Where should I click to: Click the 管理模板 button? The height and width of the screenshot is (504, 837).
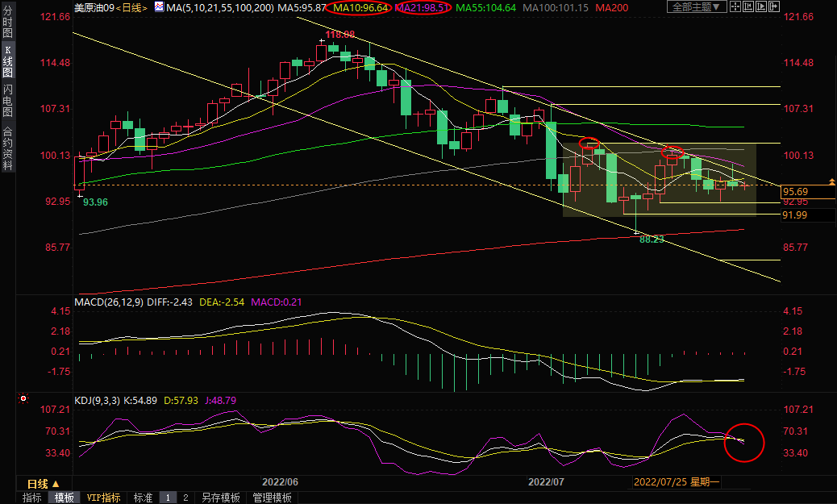[x=272, y=498]
